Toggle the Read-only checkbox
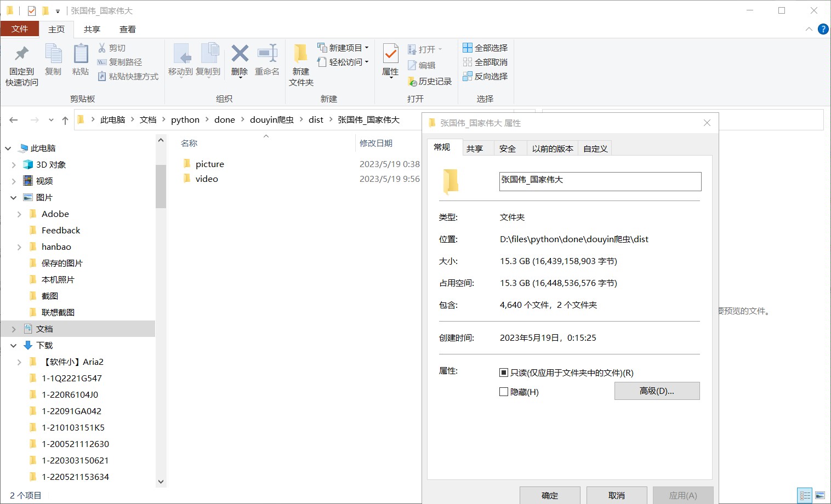 click(x=504, y=373)
